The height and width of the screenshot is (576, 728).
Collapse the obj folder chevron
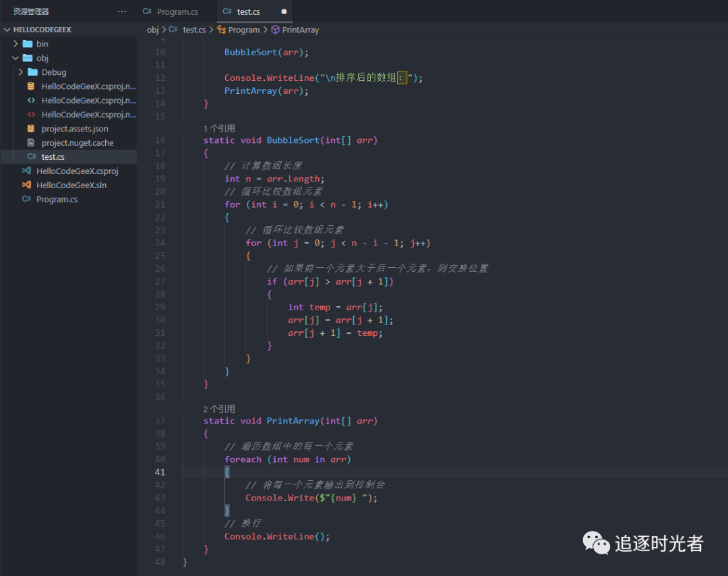coord(16,58)
